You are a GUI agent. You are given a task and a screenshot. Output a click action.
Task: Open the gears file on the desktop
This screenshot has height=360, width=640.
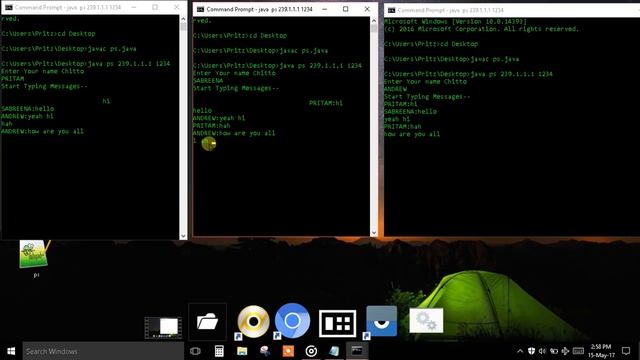click(426, 321)
